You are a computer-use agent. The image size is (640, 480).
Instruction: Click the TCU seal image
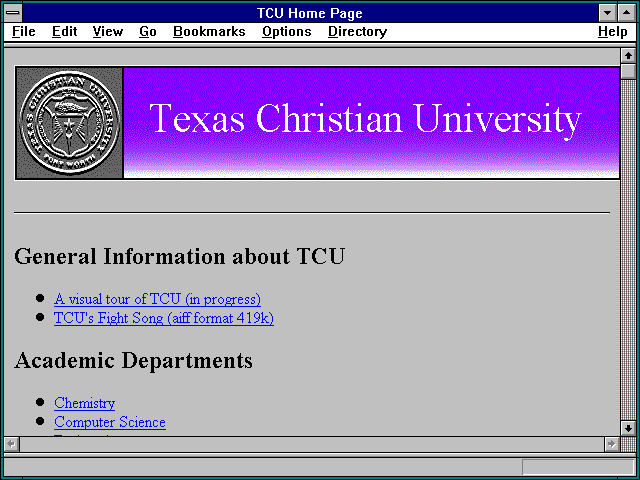coord(69,123)
